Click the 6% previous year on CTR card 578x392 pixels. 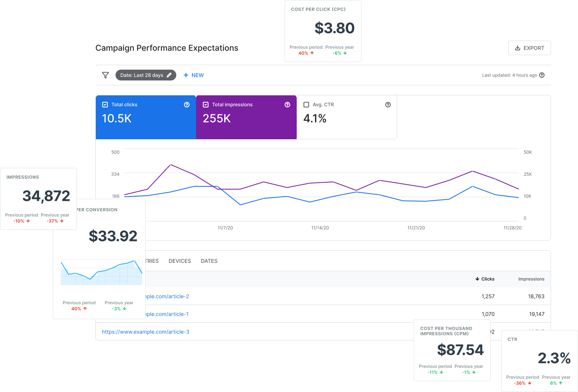(x=556, y=383)
